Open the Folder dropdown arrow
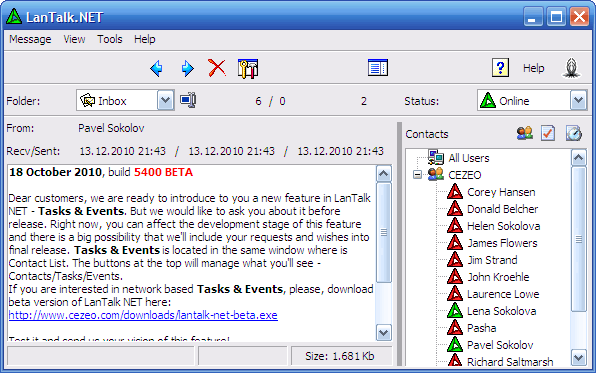Image resolution: width=596 pixels, height=373 pixels. 165,100
